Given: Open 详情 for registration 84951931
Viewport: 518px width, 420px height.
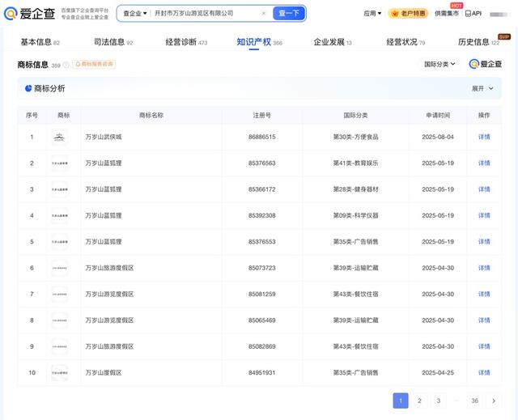Looking at the screenshot, I should coord(484,372).
